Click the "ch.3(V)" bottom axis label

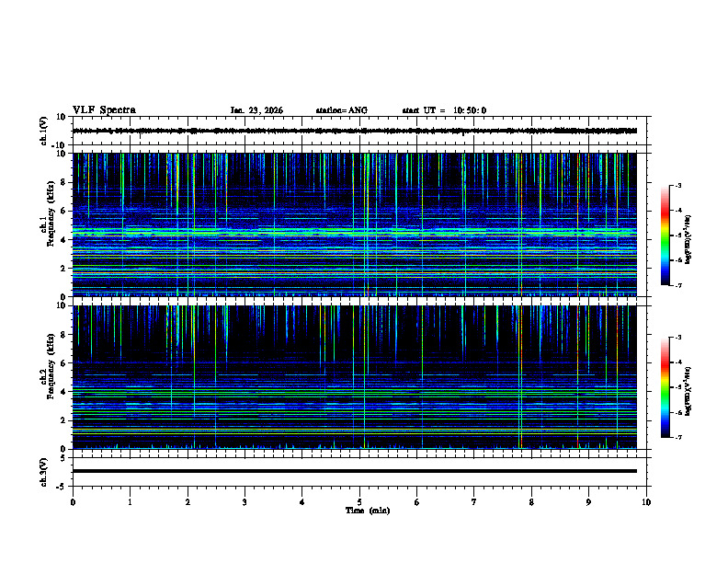(43, 472)
